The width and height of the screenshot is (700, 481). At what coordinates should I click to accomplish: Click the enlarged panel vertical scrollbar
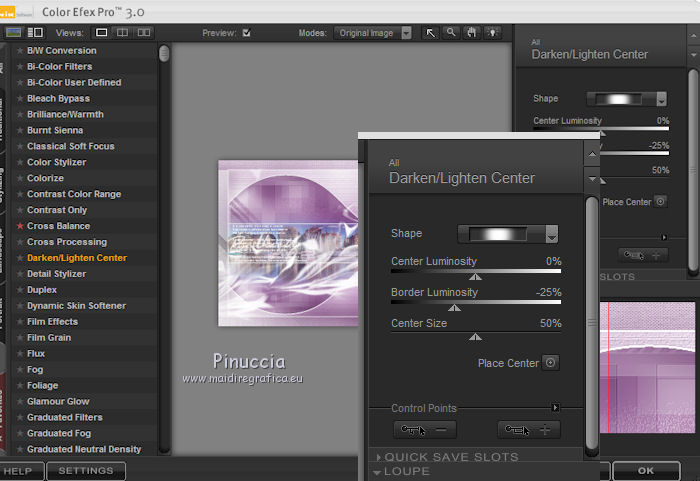coord(592,323)
